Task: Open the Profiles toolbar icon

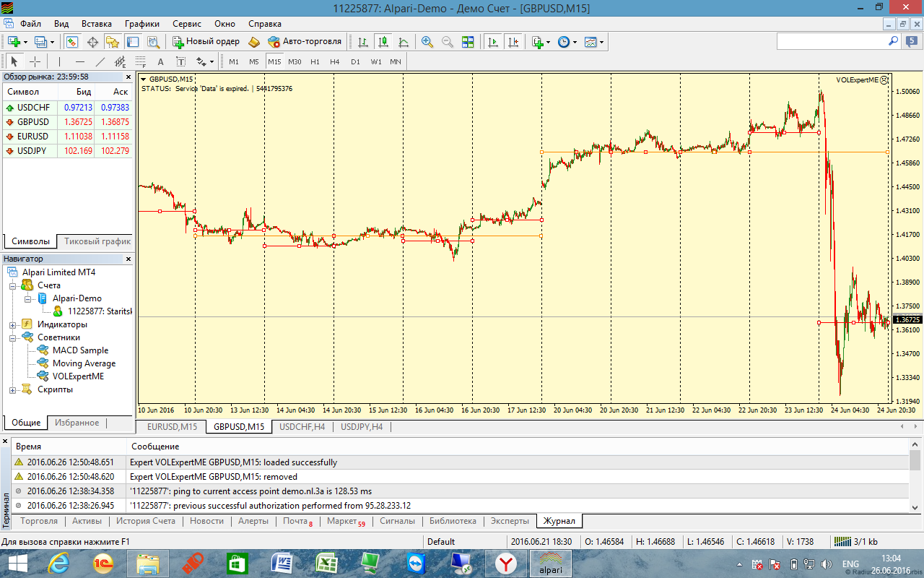Action: (44, 42)
